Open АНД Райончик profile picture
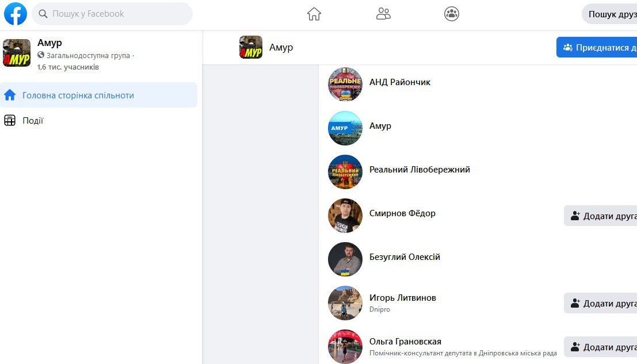Screen dimensions: 637x364 coord(345,85)
